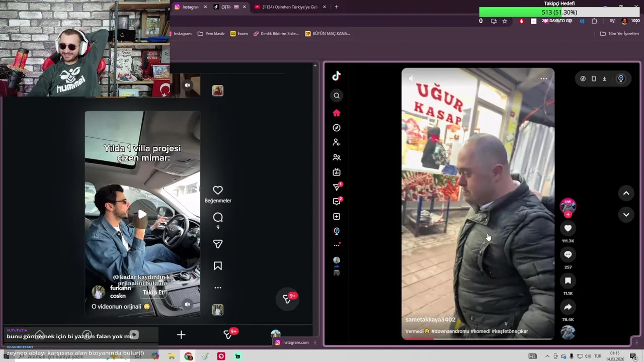Switch to the Instagram browser tab
The image size is (644, 362).
[x=190, y=7]
